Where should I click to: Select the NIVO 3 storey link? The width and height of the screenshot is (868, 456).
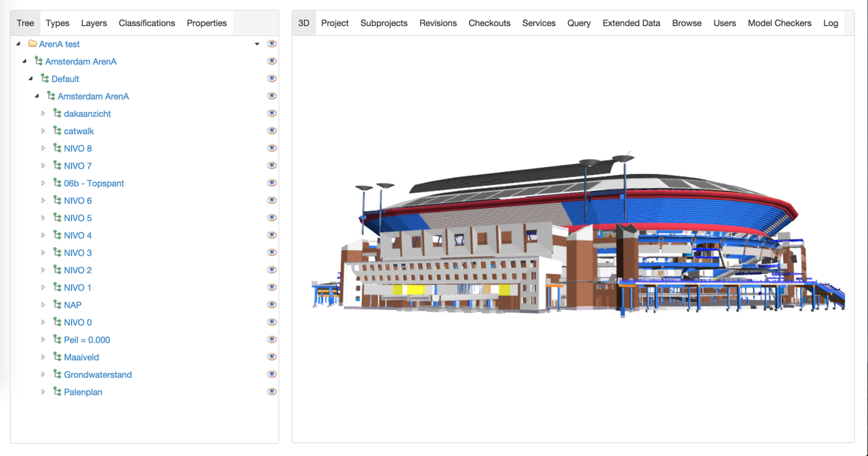(x=78, y=252)
